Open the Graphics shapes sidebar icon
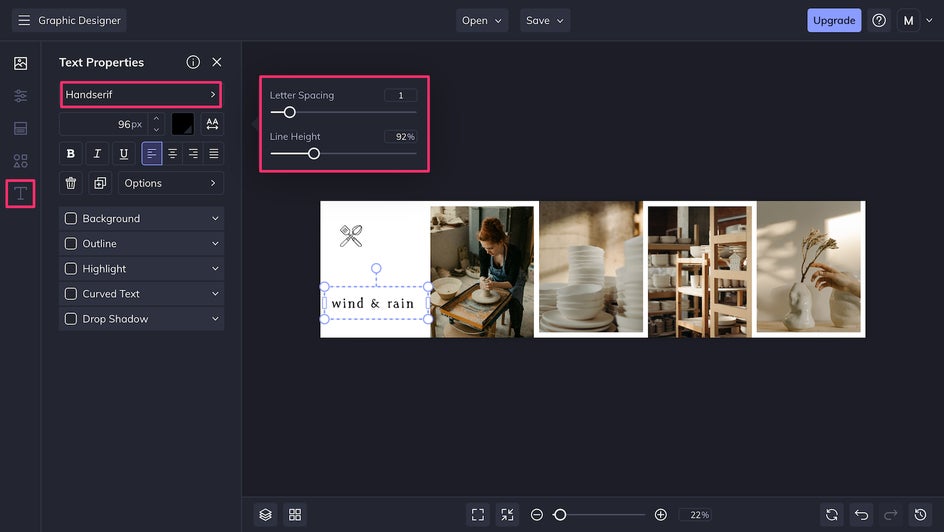 pos(20,161)
